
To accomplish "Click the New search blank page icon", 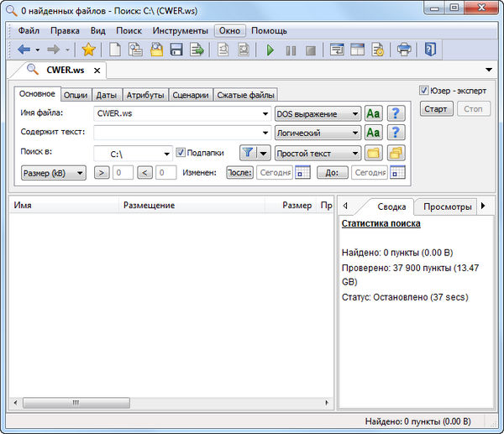I will click(x=115, y=50).
